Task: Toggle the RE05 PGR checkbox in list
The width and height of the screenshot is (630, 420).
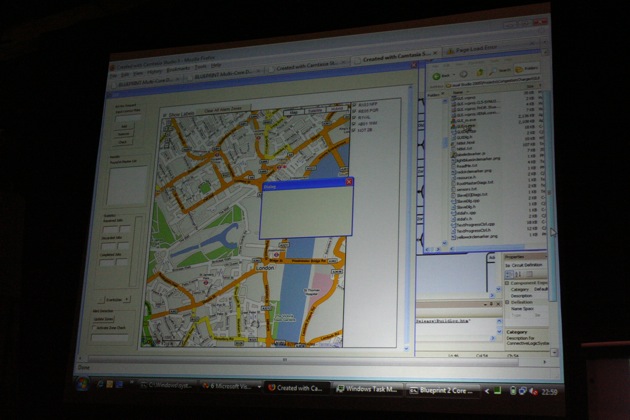Action: pyautogui.click(x=354, y=111)
